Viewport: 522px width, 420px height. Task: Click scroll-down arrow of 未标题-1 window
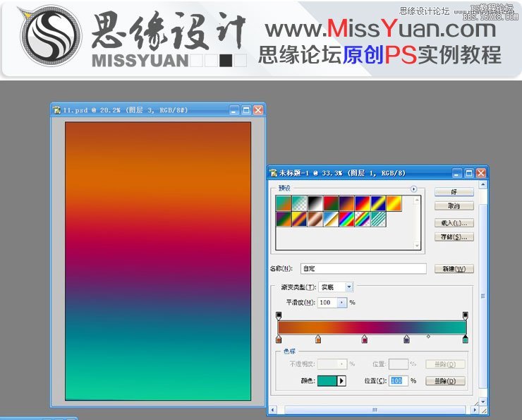tap(483, 402)
